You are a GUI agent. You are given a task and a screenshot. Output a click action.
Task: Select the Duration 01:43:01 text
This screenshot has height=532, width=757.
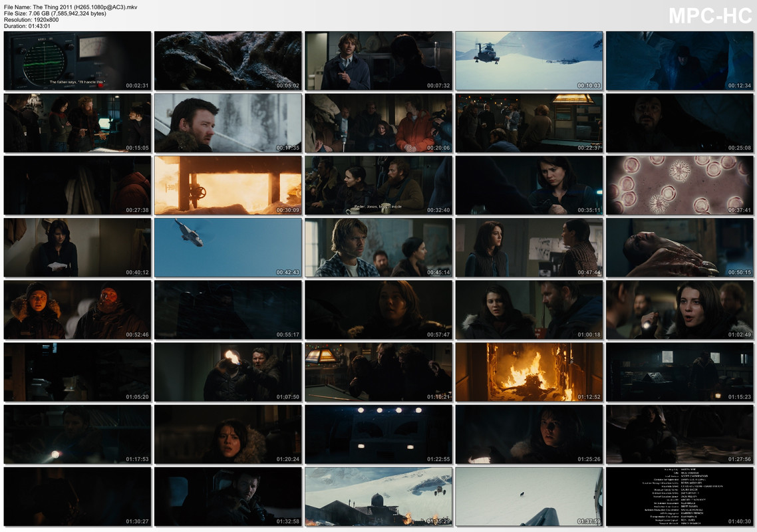click(27, 26)
